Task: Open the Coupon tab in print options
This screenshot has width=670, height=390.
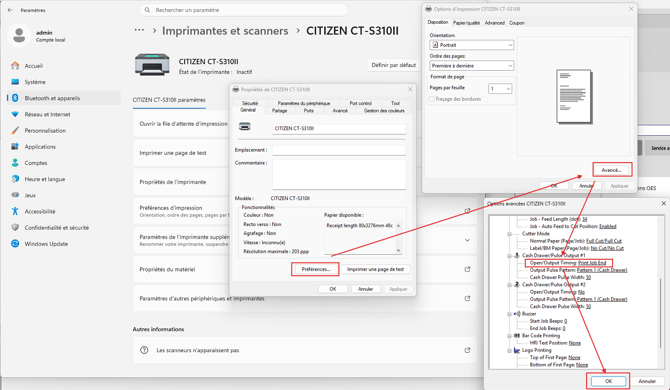Action: (x=516, y=23)
